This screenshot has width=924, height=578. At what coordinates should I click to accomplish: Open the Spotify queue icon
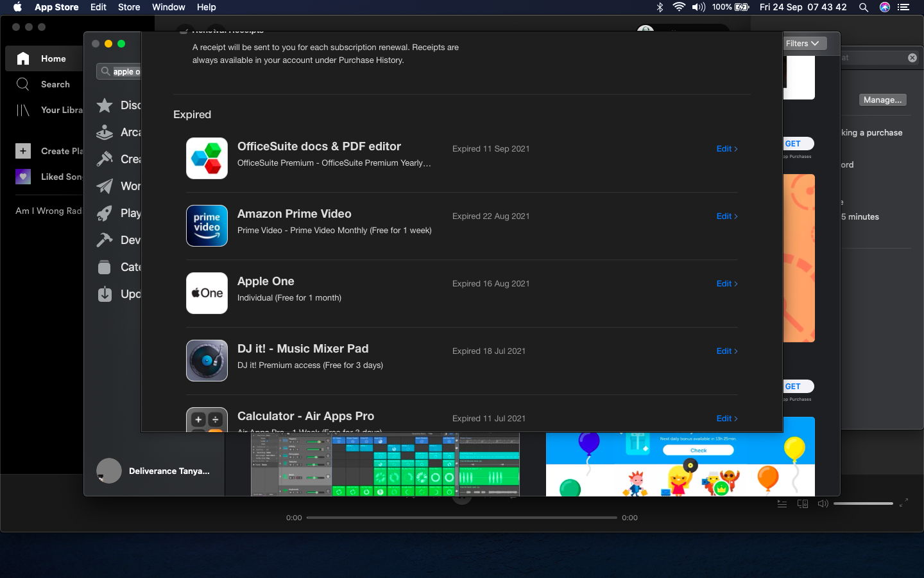pos(782,504)
